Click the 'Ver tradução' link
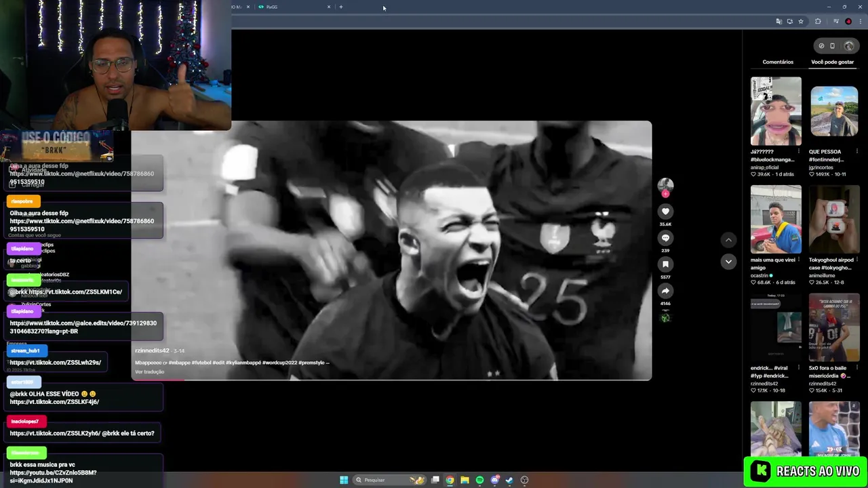 150,371
